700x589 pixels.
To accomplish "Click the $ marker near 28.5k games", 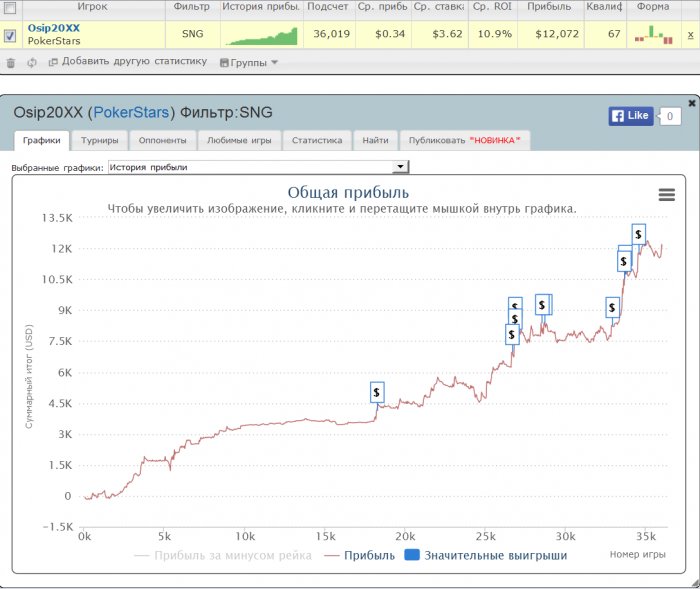I will click(x=542, y=305).
